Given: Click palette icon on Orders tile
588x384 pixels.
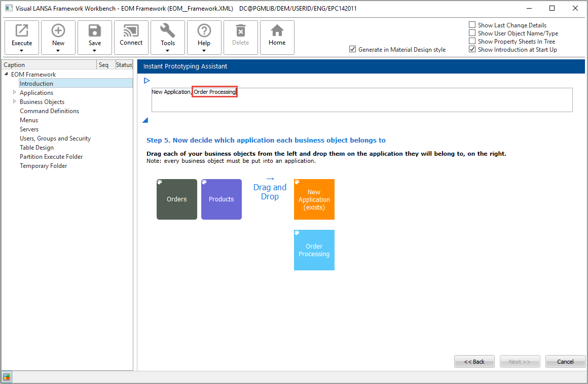Looking at the screenshot, I should coord(160,182).
